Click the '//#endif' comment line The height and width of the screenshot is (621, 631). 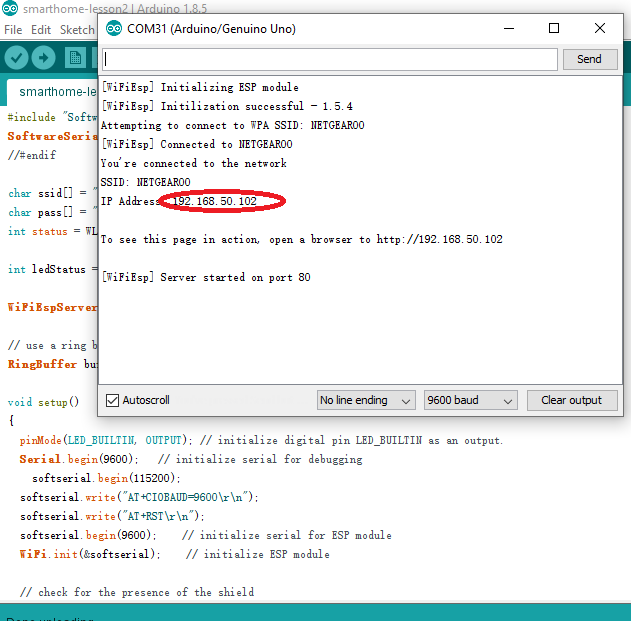[x=32, y=155]
